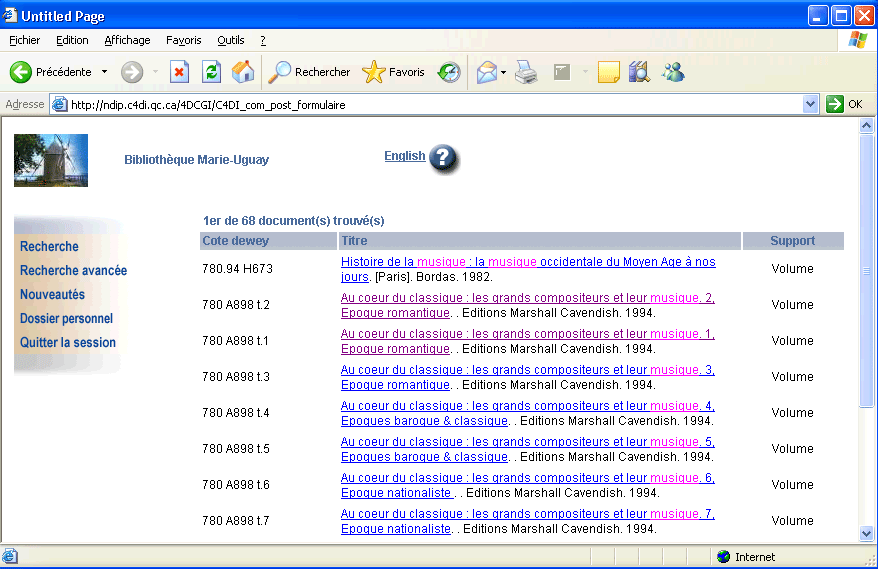Switch to English version link
878x569 pixels.
pyautogui.click(x=404, y=156)
